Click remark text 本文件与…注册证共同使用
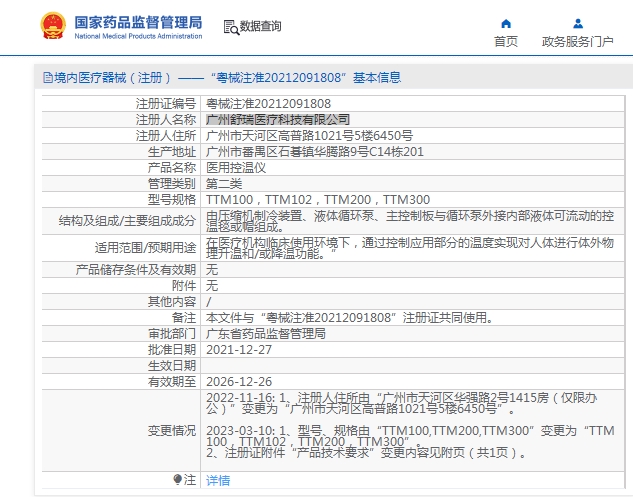This screenshot has height=497, width=633. click(350, 318)
